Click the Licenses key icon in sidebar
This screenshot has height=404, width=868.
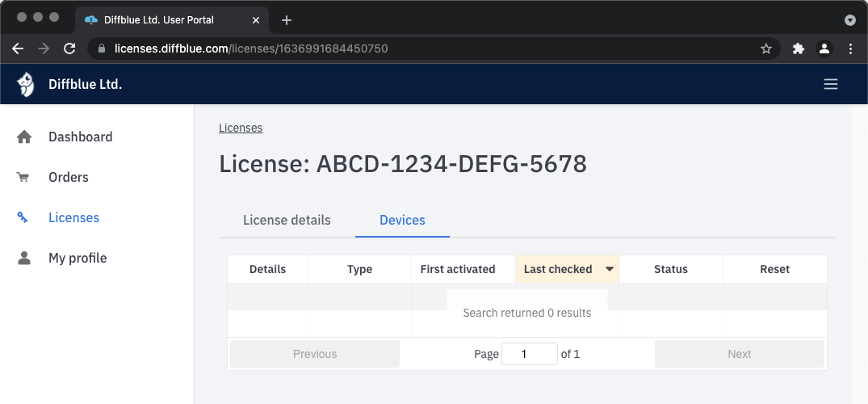point(23,218)
